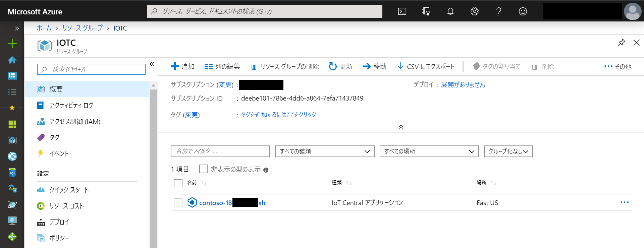Go to Home in sidebar
644x248 pixels.
12,60
